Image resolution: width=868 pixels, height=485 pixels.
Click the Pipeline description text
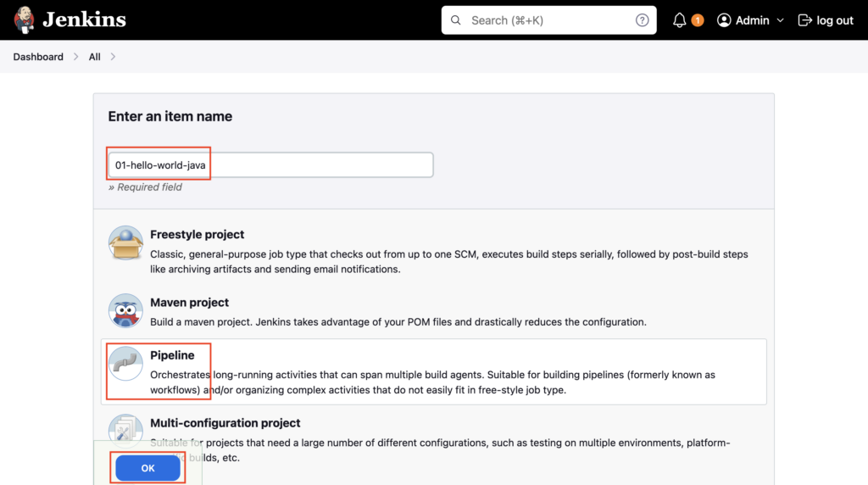(x=432, y=382)
